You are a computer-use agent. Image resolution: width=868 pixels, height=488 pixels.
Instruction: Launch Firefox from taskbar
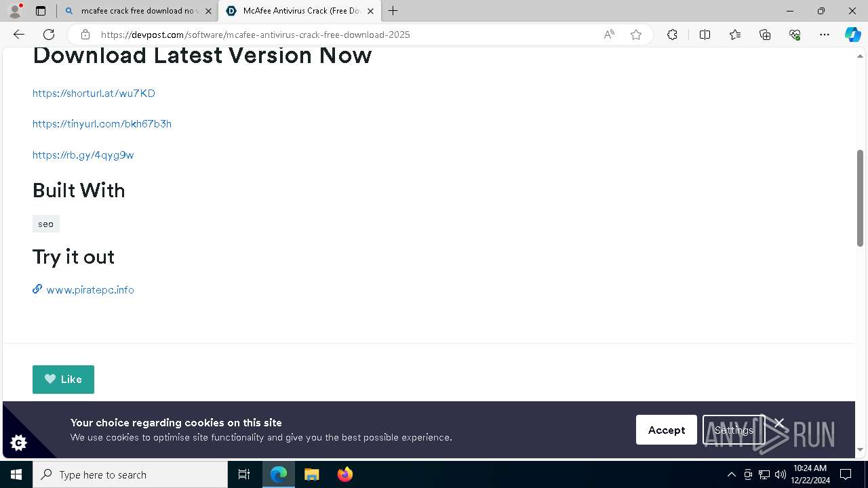(x=344, y=474)
